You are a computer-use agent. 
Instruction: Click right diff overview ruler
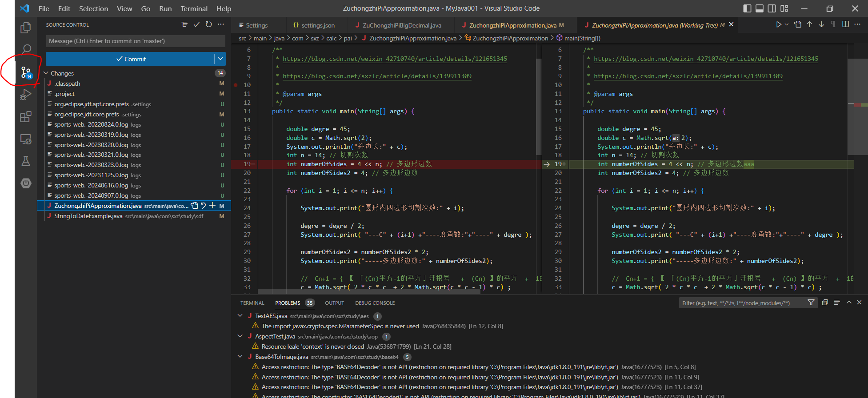[x=861, y=169]
